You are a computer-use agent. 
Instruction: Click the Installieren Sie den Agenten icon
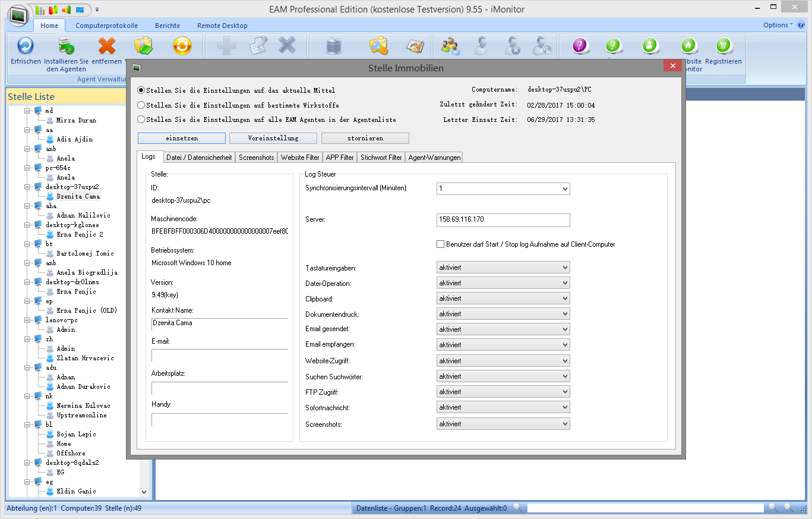[66, 46]
